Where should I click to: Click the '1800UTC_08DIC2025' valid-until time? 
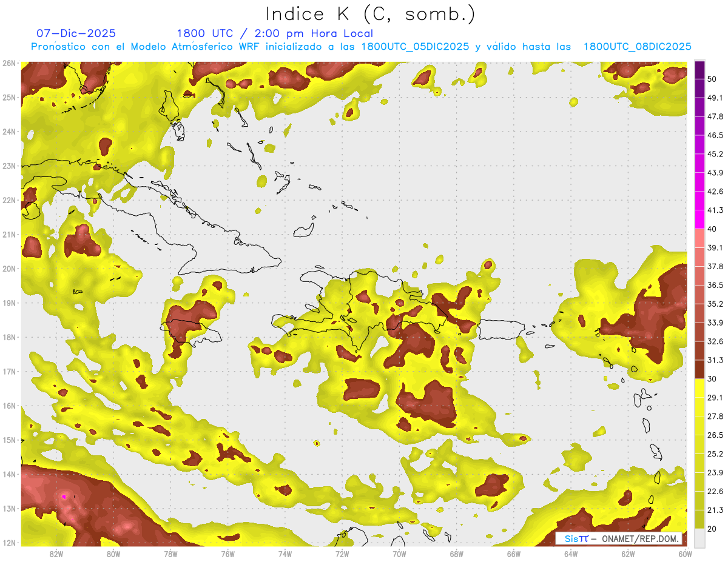coord(638,47)
